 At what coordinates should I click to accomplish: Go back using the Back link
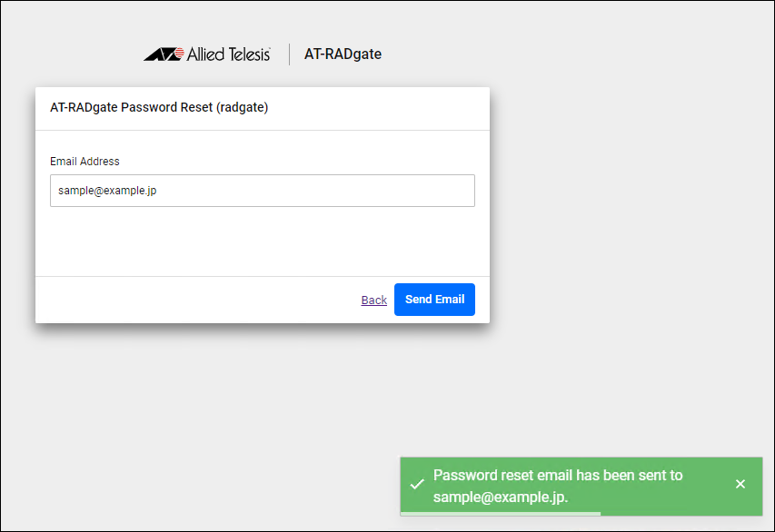(x=373, y=300)
